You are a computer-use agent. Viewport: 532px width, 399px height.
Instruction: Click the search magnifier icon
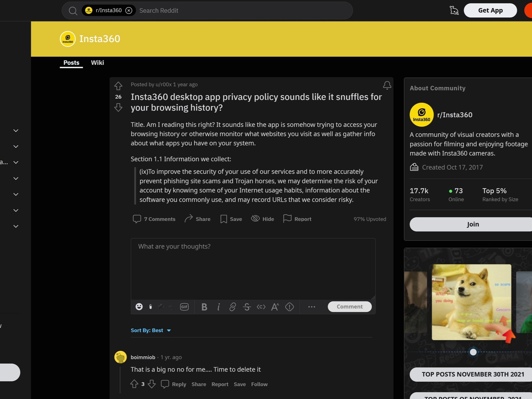click(73, 11)
